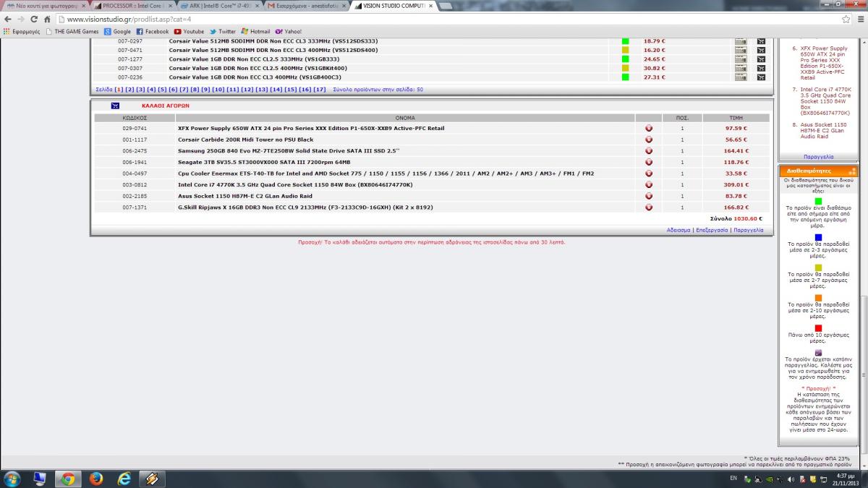Switch to the Νέο κουτί tab

[x=46, y=6]
